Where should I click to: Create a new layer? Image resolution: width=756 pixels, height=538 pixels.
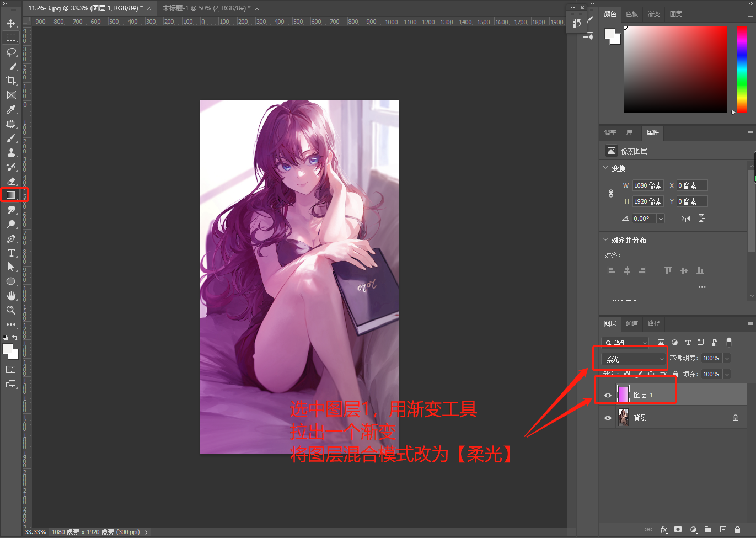pos(723,530)
